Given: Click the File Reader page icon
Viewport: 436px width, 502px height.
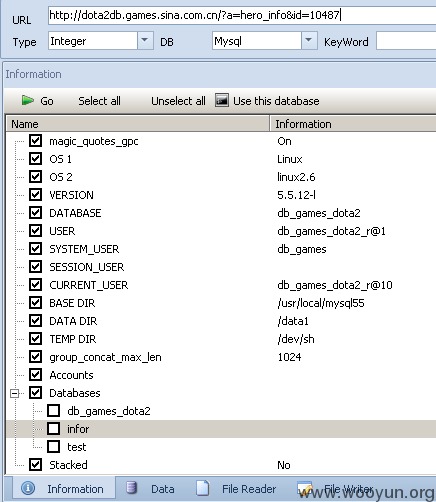Looking at the screenshot, I should point(203,488).
